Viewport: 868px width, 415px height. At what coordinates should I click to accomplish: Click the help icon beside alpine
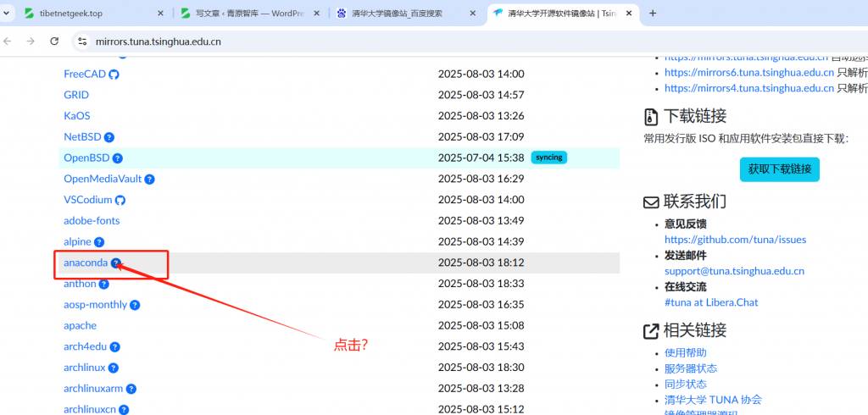(99, 242)
